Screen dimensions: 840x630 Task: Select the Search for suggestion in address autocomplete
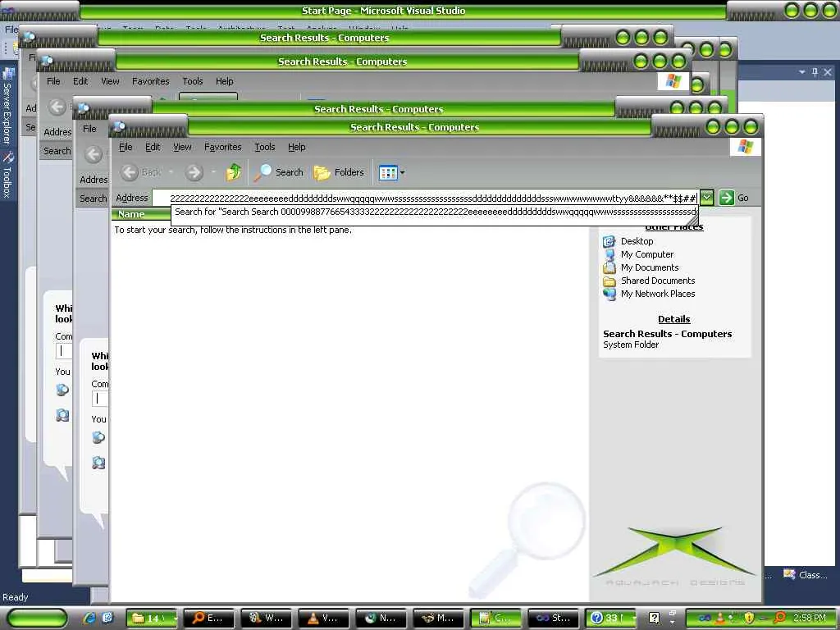coord(435,212)
